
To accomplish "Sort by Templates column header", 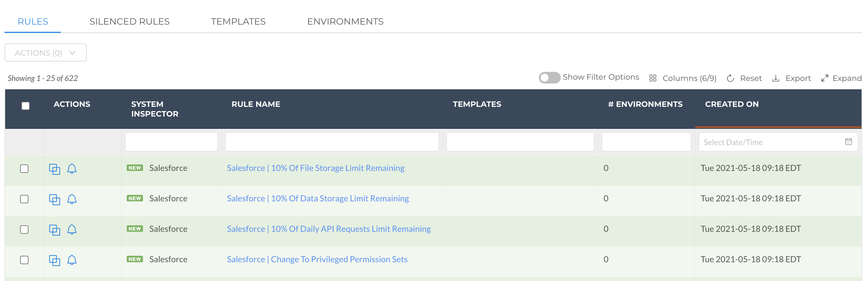I will point(477,104).
